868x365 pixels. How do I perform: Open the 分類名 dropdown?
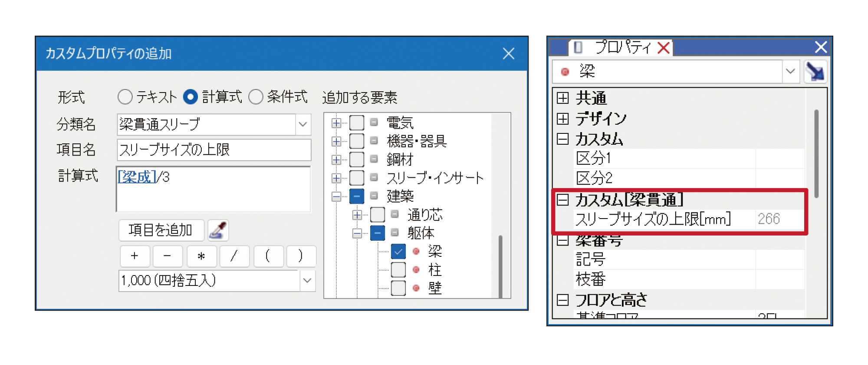pyautogui.click(x=303, y=124)
